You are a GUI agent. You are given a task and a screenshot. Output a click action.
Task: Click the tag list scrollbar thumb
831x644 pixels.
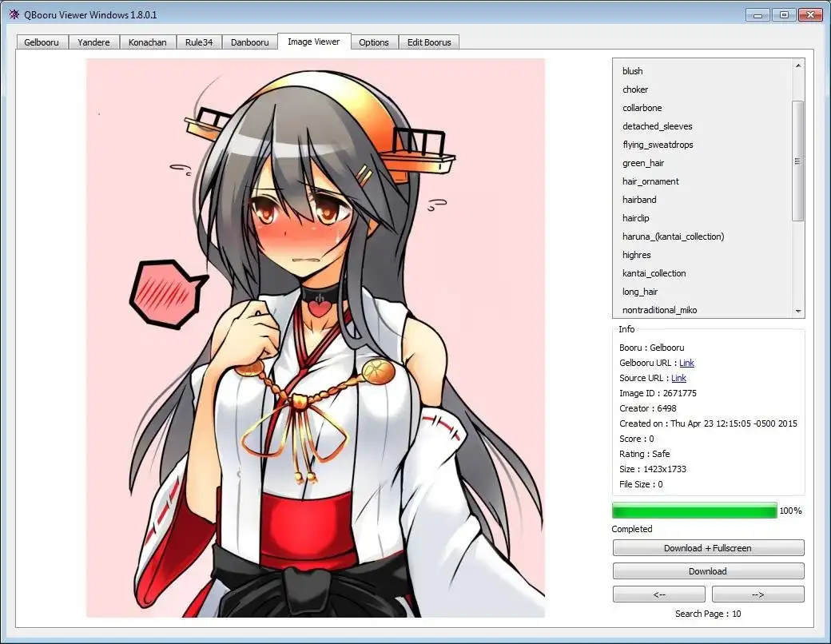click(798, 161)
